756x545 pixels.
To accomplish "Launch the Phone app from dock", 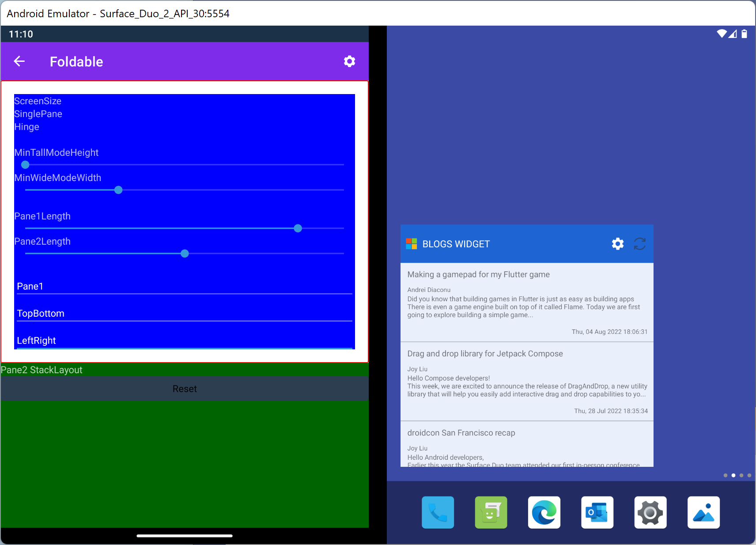I will click(x=438, y=512).
